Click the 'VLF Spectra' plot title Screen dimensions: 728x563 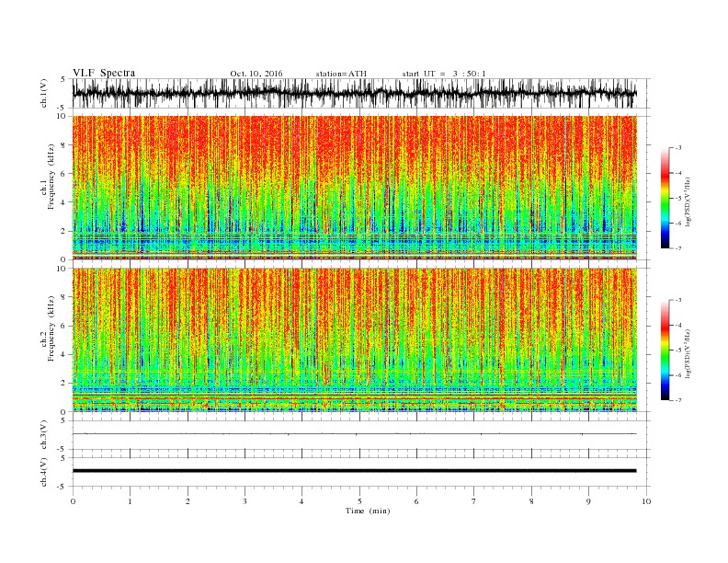click(x=104, y=73)
